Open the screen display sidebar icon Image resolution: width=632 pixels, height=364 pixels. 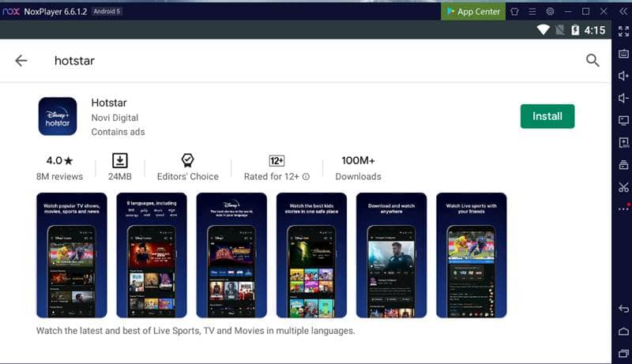pos(623,120)
